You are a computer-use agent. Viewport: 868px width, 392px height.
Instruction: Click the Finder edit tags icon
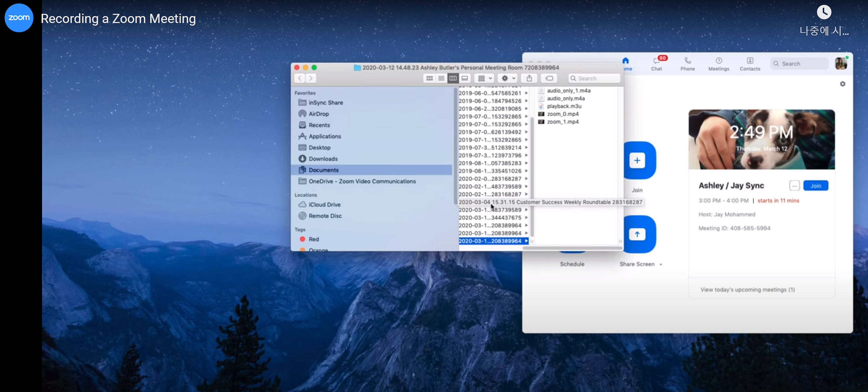point(549,78)
